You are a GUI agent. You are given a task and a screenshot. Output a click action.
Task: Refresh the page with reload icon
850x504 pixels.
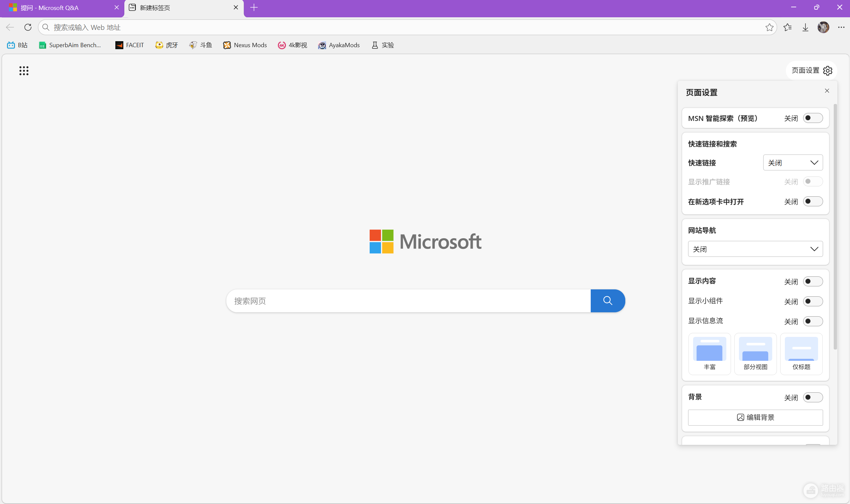click(28, 27)
